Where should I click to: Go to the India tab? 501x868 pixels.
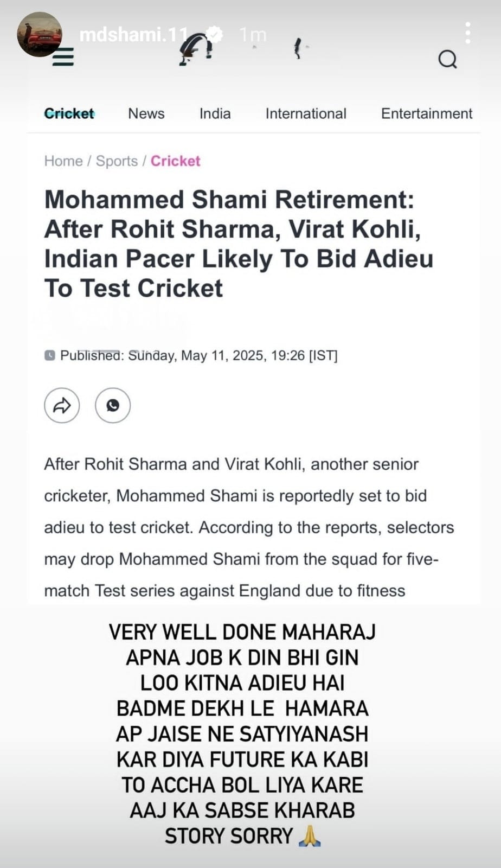[x=215, y=113]
